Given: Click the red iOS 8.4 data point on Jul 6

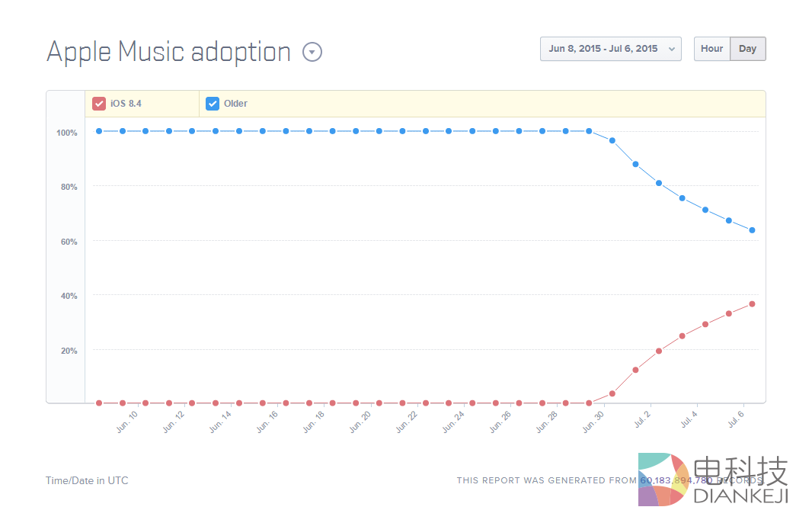Looking at the screenshot, I should point(752,303).
